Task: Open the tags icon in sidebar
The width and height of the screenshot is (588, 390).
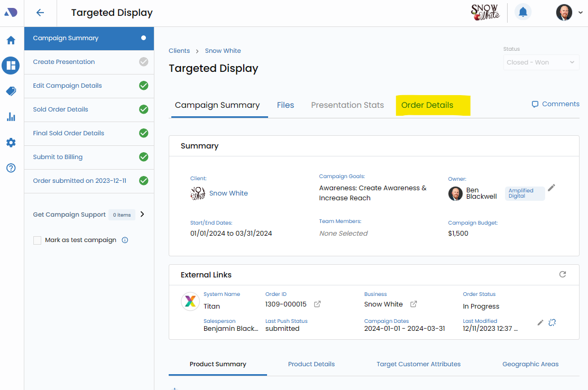Action: pyautogui.click(x=11, y=91)
